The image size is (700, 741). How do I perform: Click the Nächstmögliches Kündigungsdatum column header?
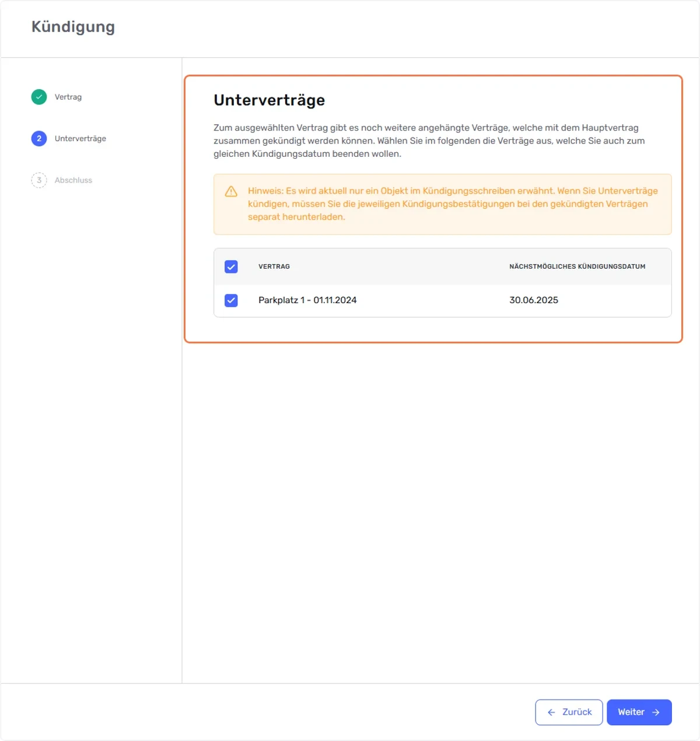coord(577,266)
